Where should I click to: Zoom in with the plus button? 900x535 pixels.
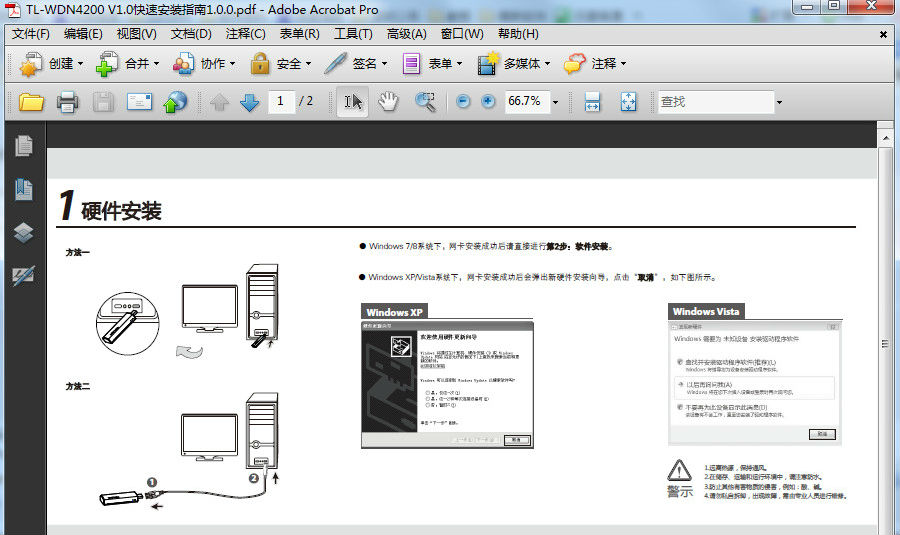488,102
